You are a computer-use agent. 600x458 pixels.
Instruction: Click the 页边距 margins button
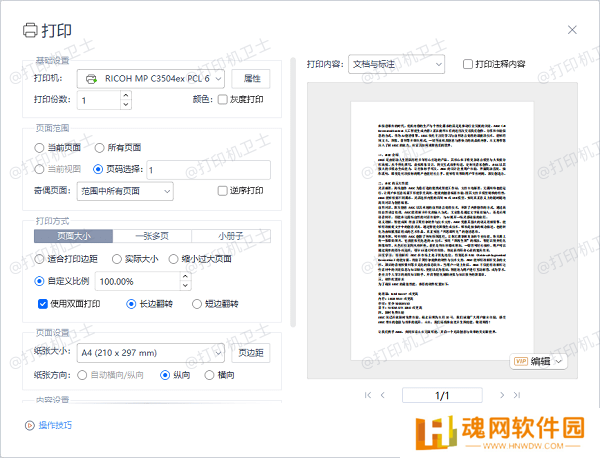coord(251,353)
